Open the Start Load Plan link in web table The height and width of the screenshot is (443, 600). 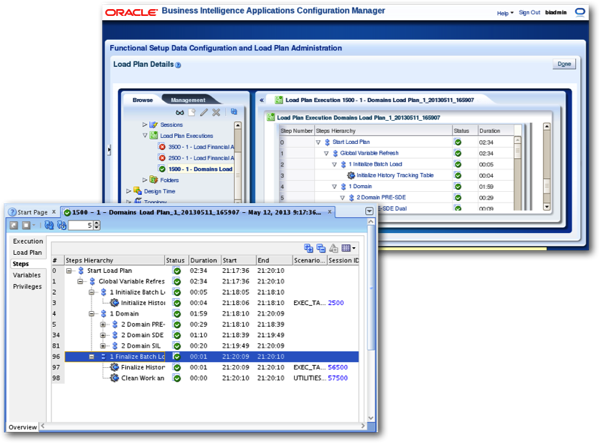pos(351,142)
